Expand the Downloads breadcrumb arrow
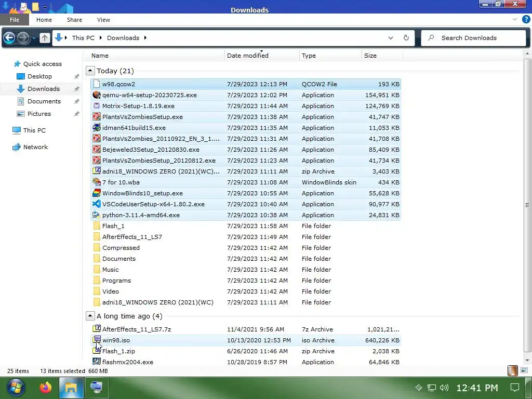The image size is (532, 399). [x=145, y=37]
